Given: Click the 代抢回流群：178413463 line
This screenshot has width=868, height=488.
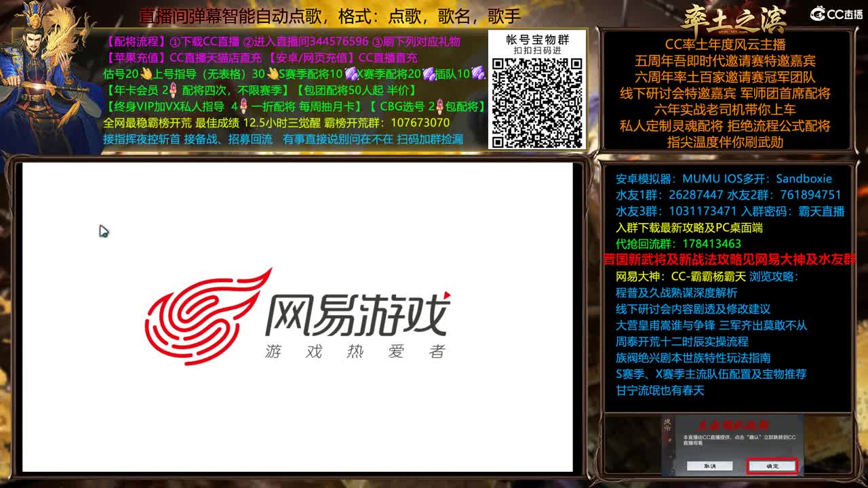Looking at the screenshot, I should click(x=678, y=244).
